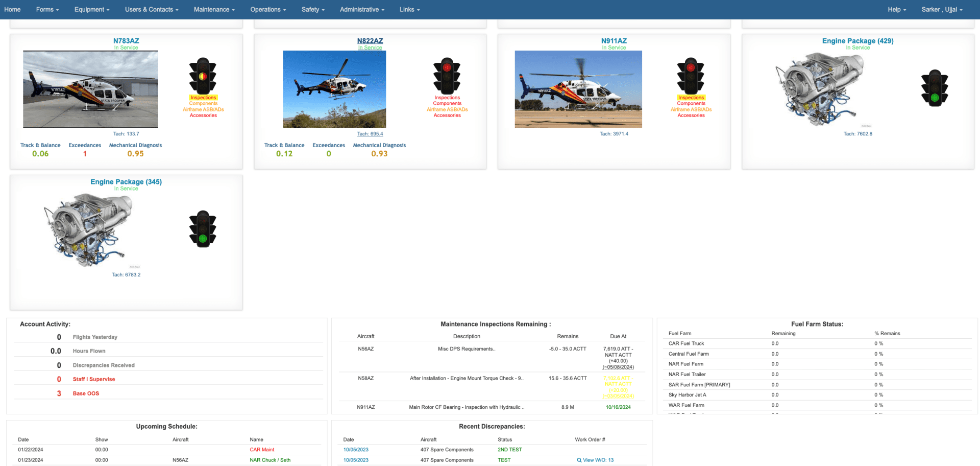Open the N783AZ aircraft page

[126, 41]
